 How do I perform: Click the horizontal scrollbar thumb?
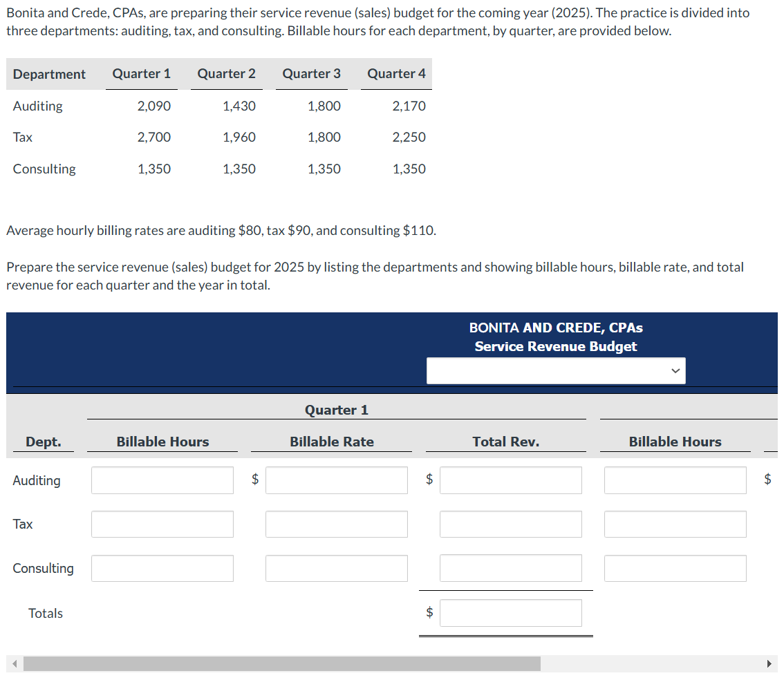[282, 663]
